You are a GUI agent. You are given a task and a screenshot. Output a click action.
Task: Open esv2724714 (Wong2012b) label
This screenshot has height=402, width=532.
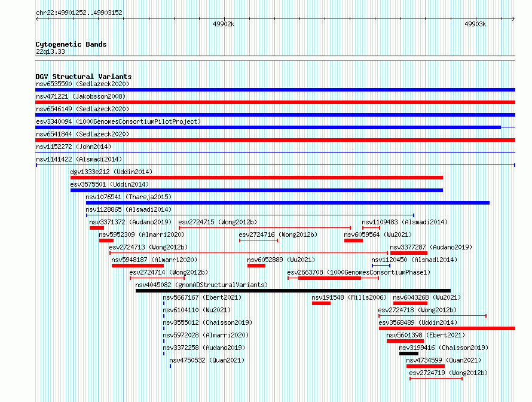point(169,272)
